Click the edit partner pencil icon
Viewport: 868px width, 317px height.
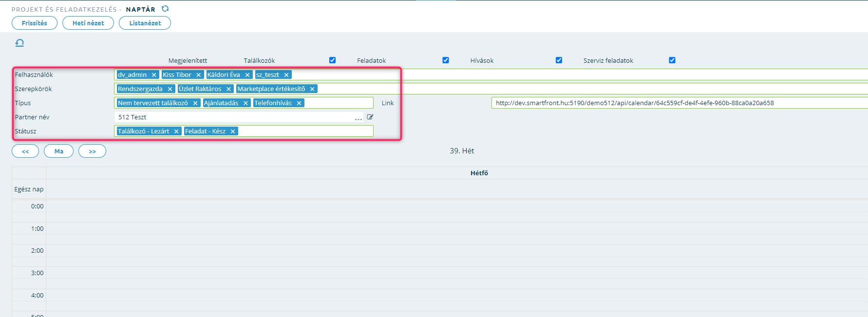point(370,117)
